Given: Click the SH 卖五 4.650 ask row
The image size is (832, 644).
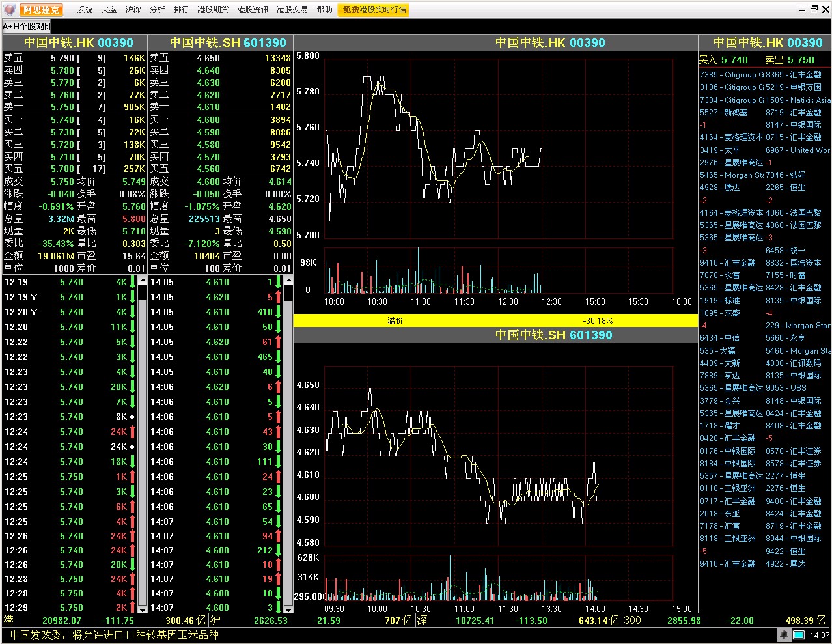Looking at the screenshot, I should click(221, 58).
